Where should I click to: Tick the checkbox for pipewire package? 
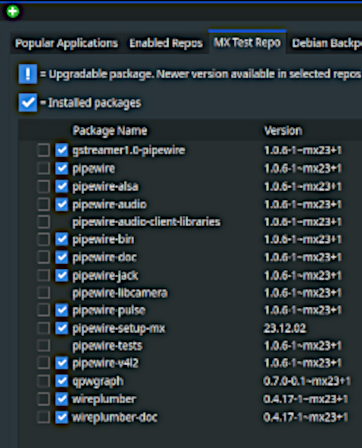[44, 168]
